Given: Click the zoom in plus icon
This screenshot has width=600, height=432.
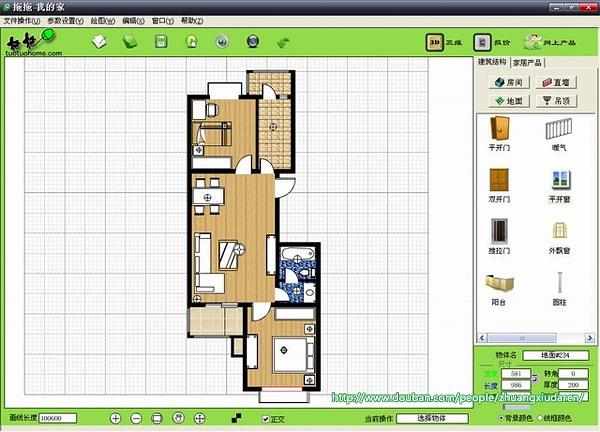Looking at the screenshot, I should pyautogui.click(x=116, y=417).
